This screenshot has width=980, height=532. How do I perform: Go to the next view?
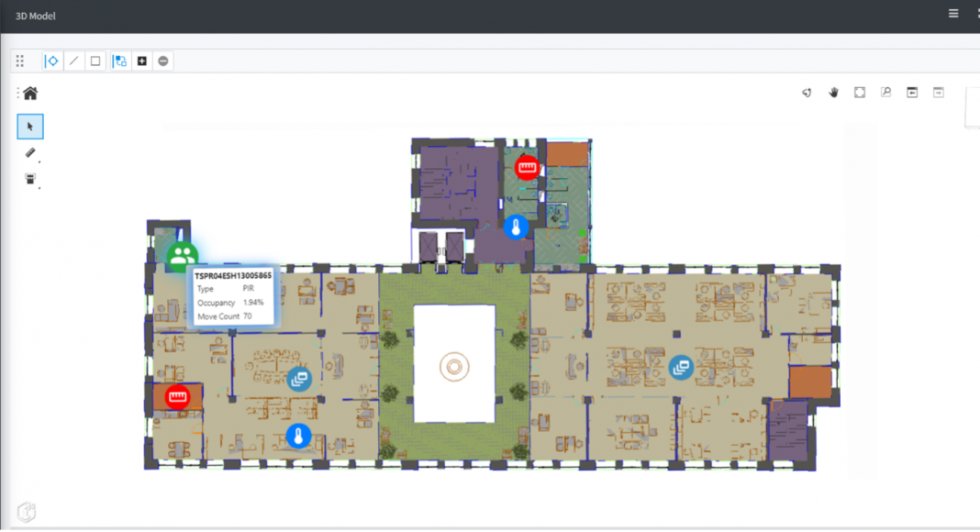(x=938, y=93)
